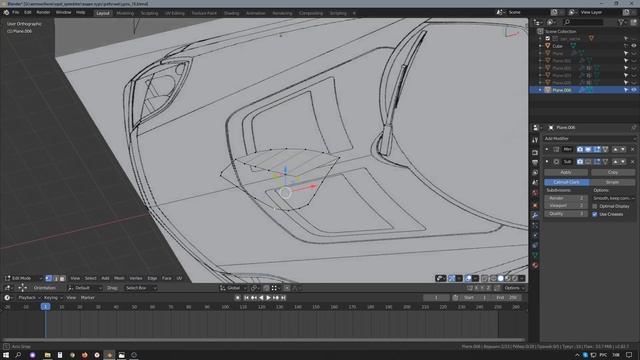Open the Tool properties tab icon
Image resolution: width=640 pixels, height=360 pixels.
pyautogui.click(x=535, y=140)
